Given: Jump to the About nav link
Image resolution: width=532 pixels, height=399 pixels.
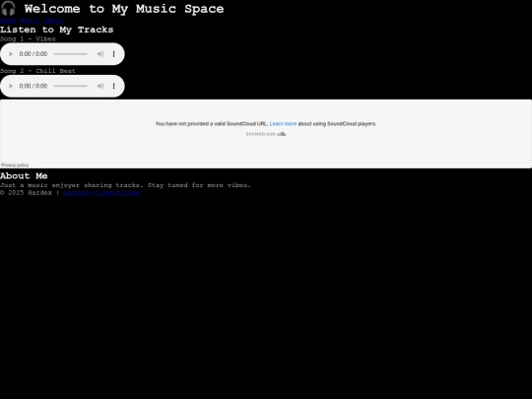Looking at the screenshot, I should [53, 21].
